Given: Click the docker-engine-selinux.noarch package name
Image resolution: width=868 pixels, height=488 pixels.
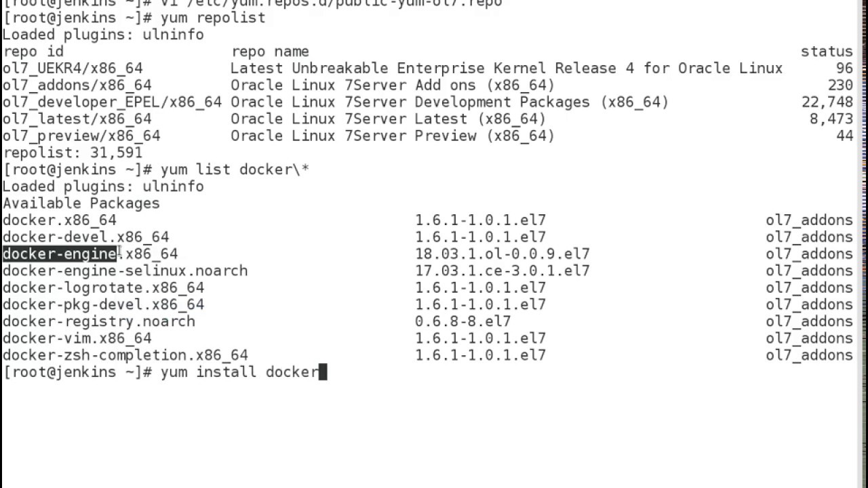Looking at the screenshot, I should (125, 271).
